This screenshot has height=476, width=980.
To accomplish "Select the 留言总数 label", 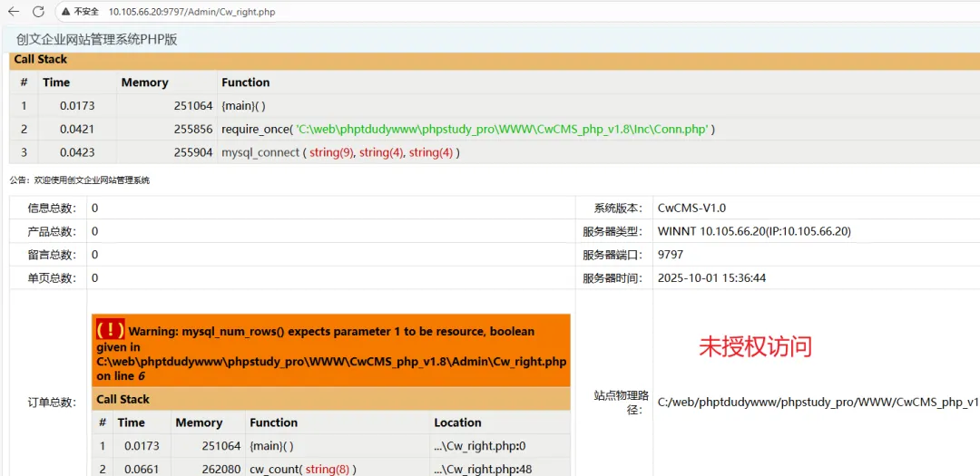I will click(x=52, y=255).
